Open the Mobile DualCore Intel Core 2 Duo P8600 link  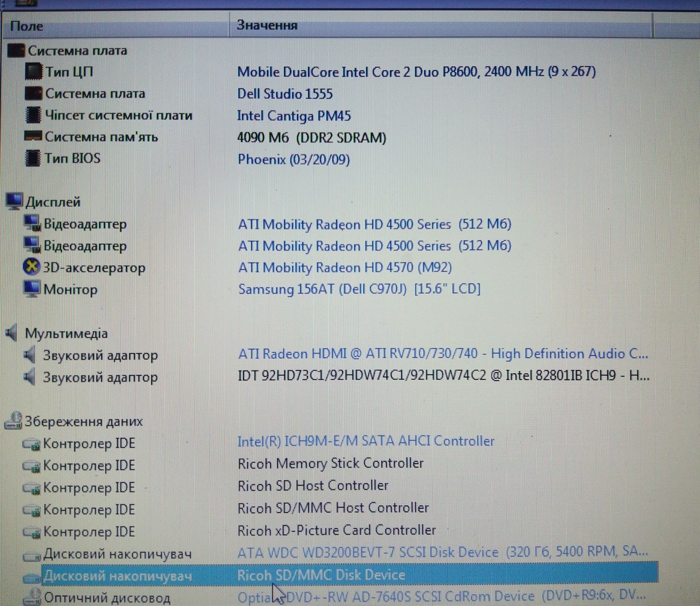pyautogui.click(x=417, y=72)
